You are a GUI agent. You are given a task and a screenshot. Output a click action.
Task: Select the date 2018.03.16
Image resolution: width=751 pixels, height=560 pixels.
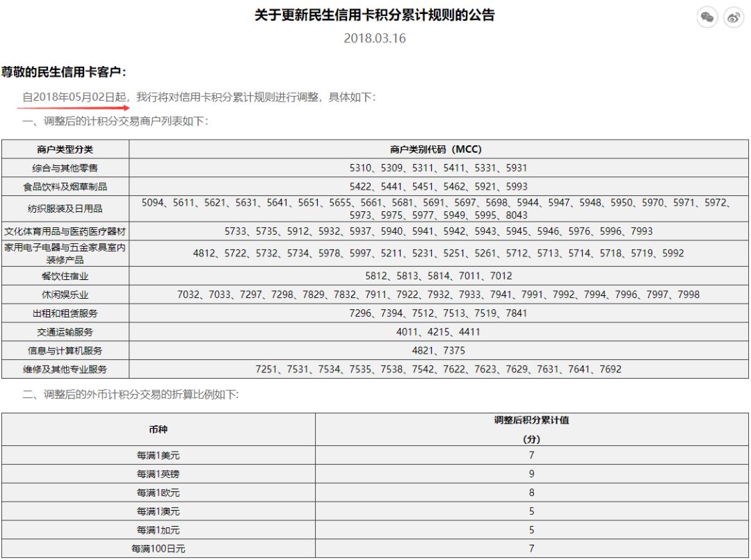coord(375,38)
